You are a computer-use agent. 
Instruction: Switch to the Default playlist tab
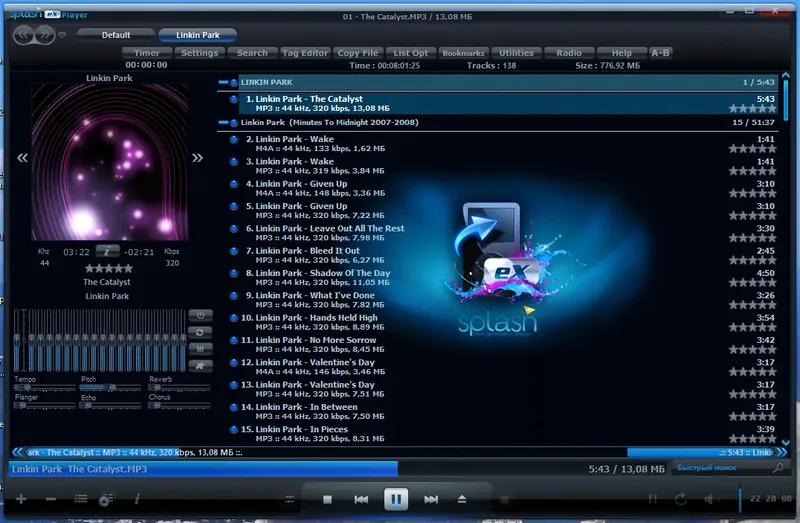pos(116,35)
